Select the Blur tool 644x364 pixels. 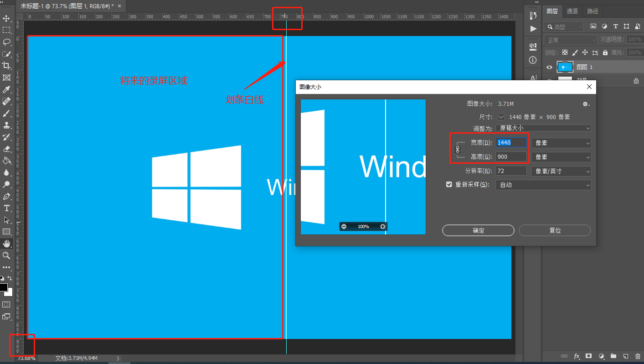point(6,172)
